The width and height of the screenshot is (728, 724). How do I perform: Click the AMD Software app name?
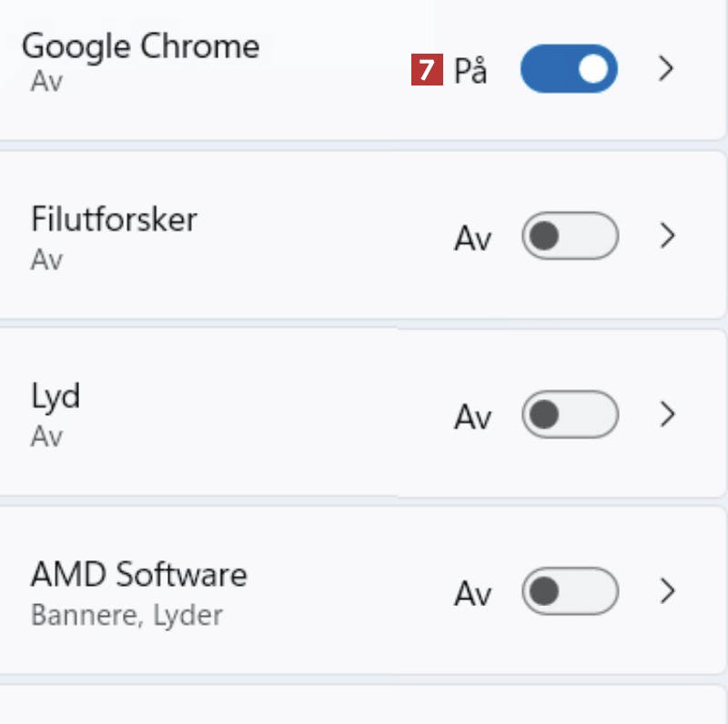point(138,575)
